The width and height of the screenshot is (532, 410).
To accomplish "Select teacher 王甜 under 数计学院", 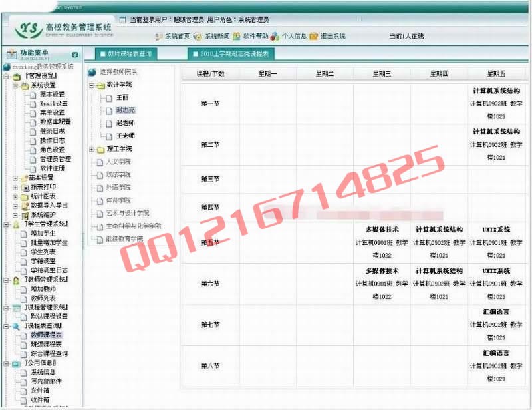I will point(122,98).
